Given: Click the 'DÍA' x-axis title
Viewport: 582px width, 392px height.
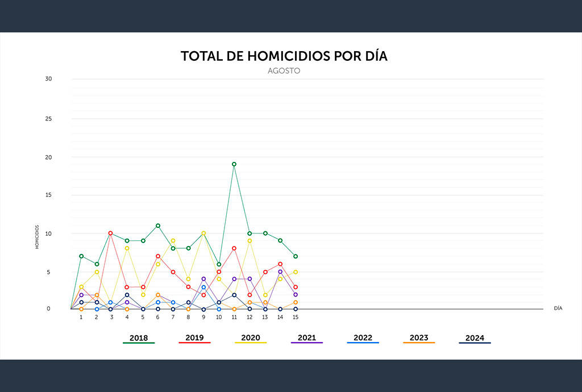Looking at the screenshot, I should point(558,308).
